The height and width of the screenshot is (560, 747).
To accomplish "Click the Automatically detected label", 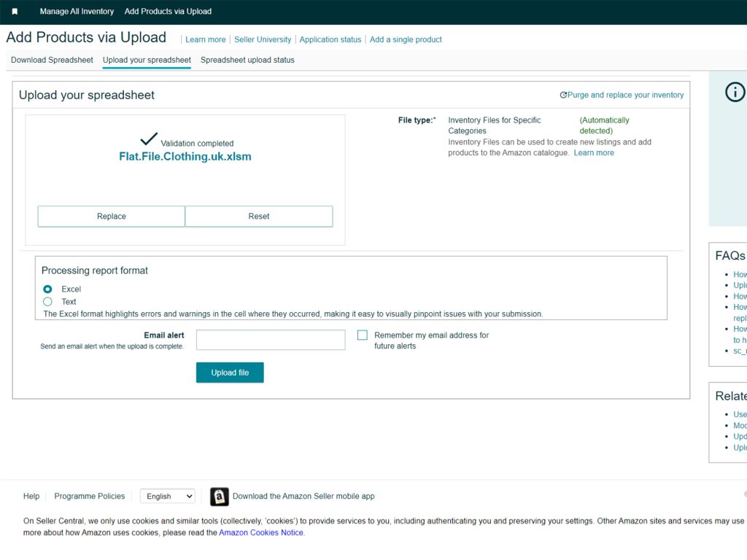I will coord(605,125).
